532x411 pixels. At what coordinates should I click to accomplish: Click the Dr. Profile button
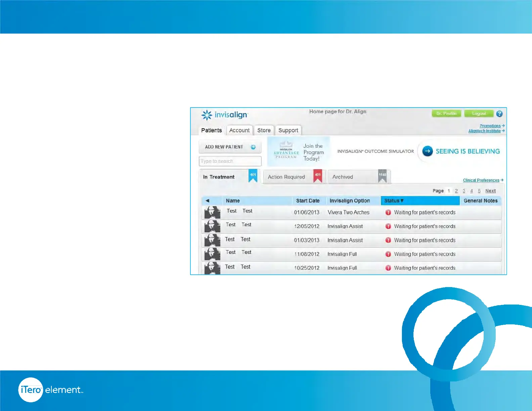tap(446, 113)
